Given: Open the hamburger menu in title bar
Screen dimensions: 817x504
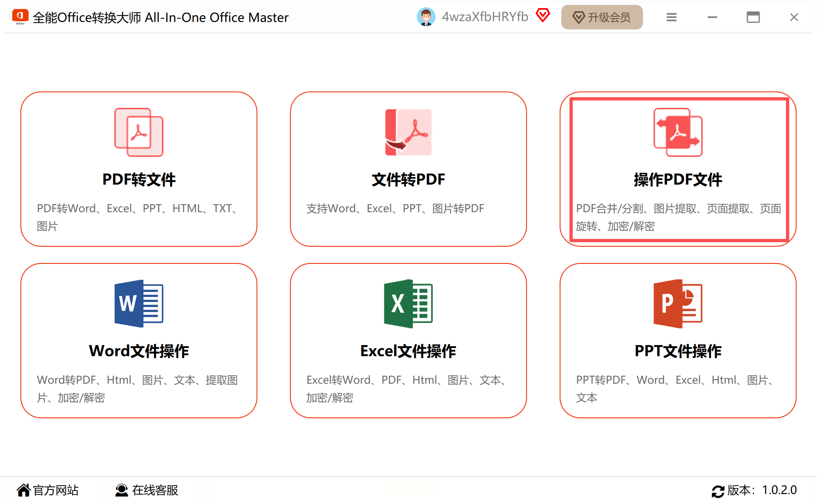Looking at the screenshot, I should (672, 17).
